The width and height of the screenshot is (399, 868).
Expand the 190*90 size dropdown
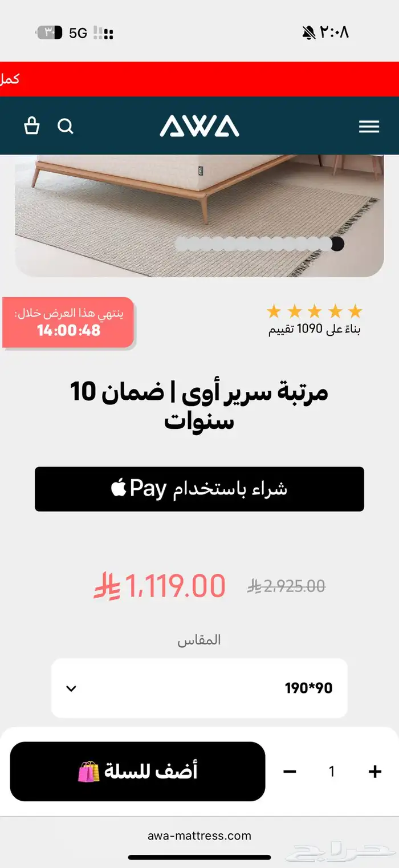click(199, 688)
